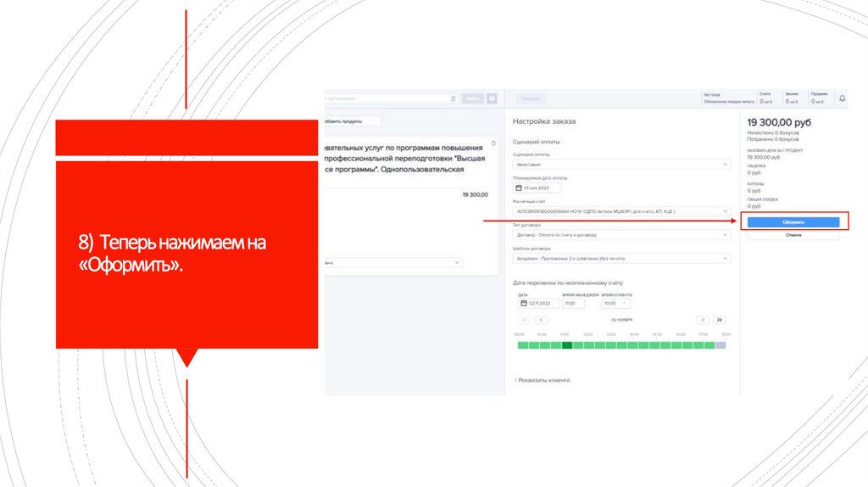Click the «Настройка заказа» heading
Screen dimensions: 868x487
click(544, 121)
